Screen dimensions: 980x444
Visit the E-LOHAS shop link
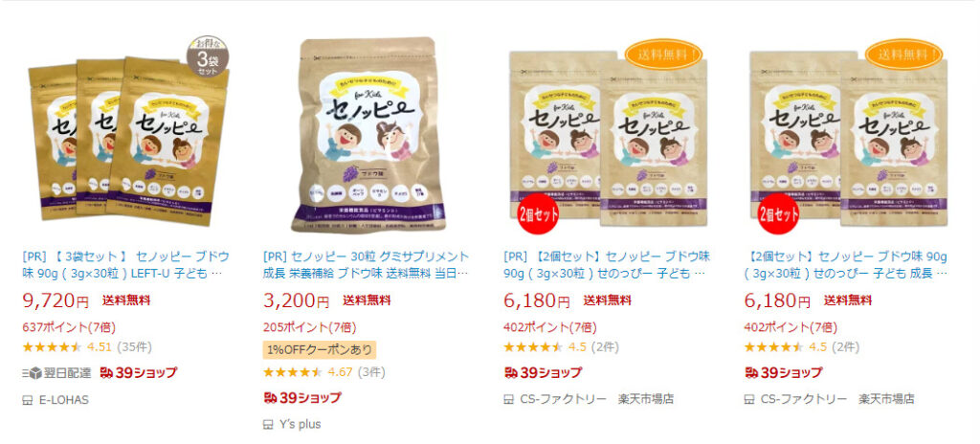click(63, 400)
